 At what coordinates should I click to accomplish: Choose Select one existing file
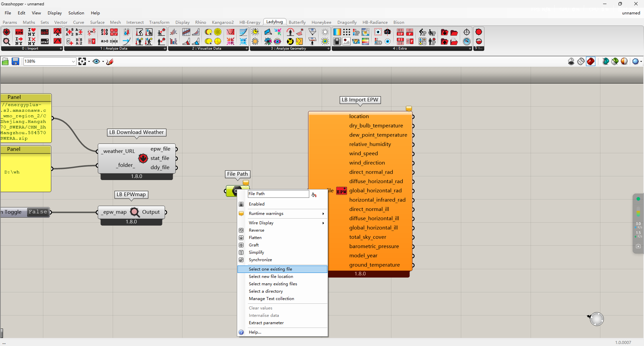(x=282, y=269)
